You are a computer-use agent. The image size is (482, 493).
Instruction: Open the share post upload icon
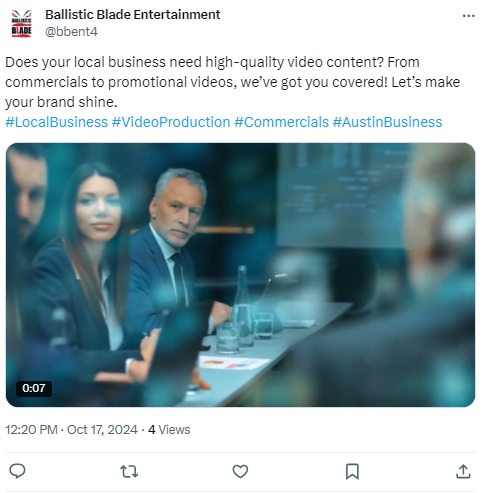[x=463, y=471]
